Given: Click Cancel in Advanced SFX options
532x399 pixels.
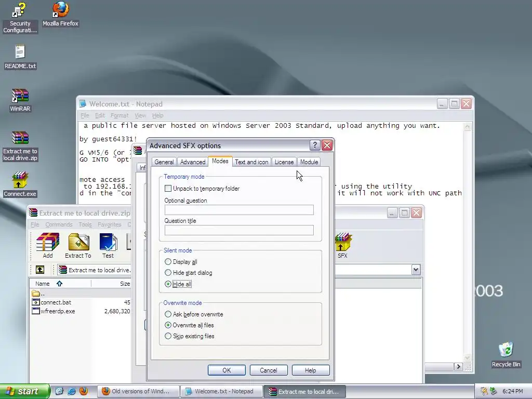Looking at the screenshot, I should [269, 370].
